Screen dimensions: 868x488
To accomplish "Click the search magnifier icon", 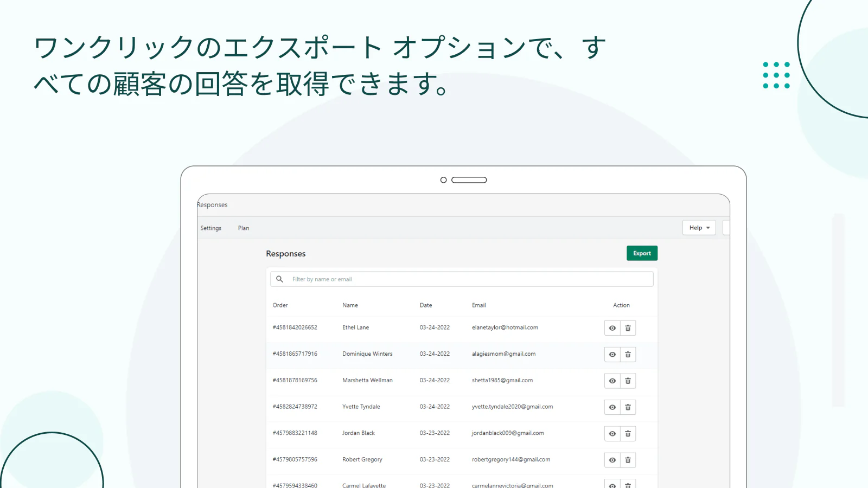I will point(279,279).
